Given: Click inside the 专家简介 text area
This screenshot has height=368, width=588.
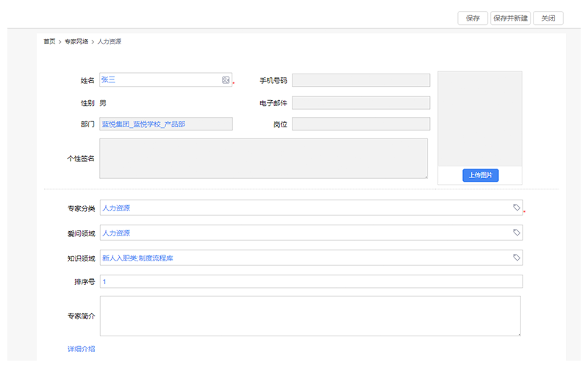Looking at the screenshot, I should (310, 316).
